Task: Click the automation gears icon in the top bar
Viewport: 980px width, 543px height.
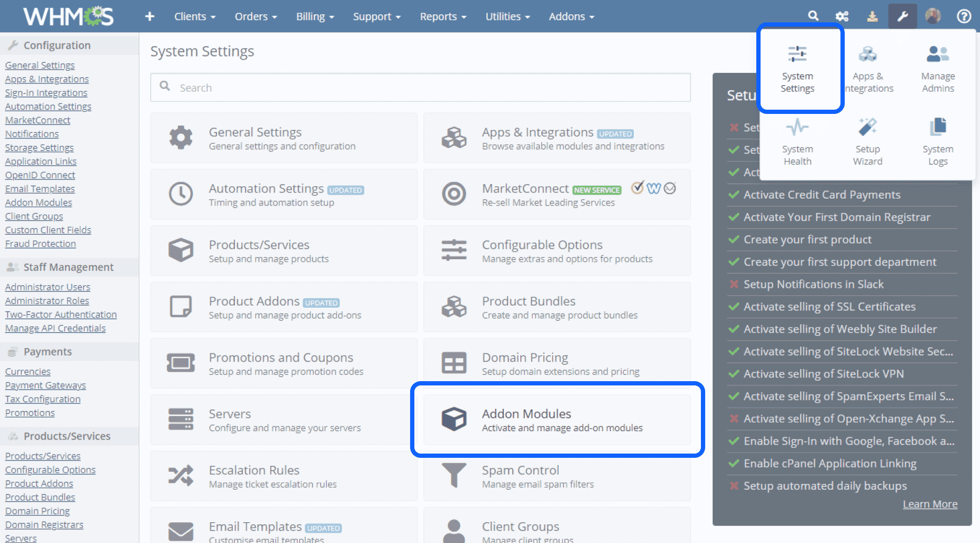Action: [842, 16]
